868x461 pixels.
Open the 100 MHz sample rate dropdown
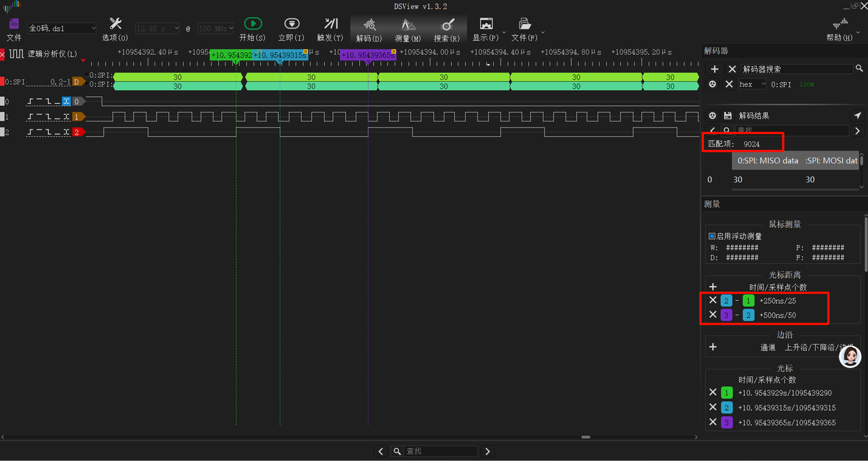pyautogui.click(x=216, y=28)
